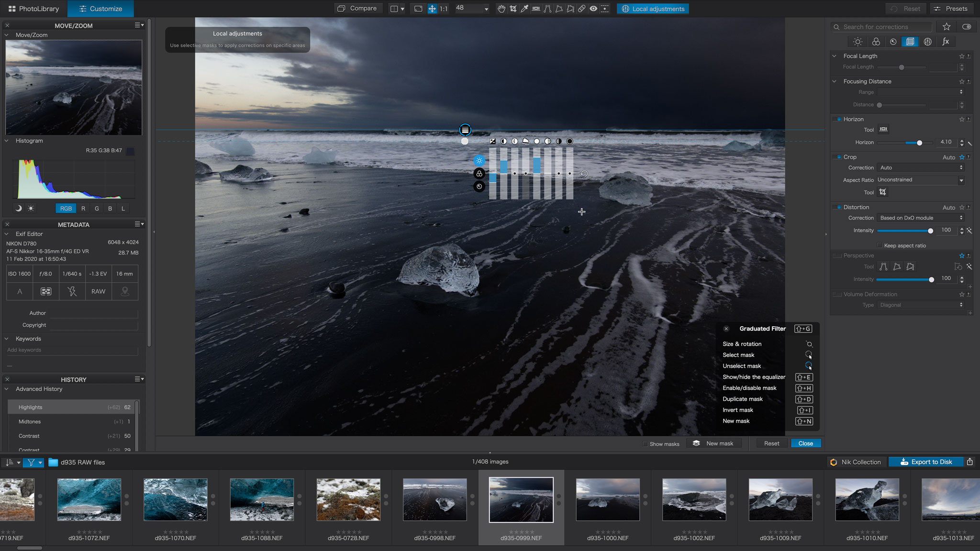Image resolution: width=980 pixels, height=551 pixels.
Task: Switch to the PhotoLibrary tab
Action: click(x=33, y=8)
